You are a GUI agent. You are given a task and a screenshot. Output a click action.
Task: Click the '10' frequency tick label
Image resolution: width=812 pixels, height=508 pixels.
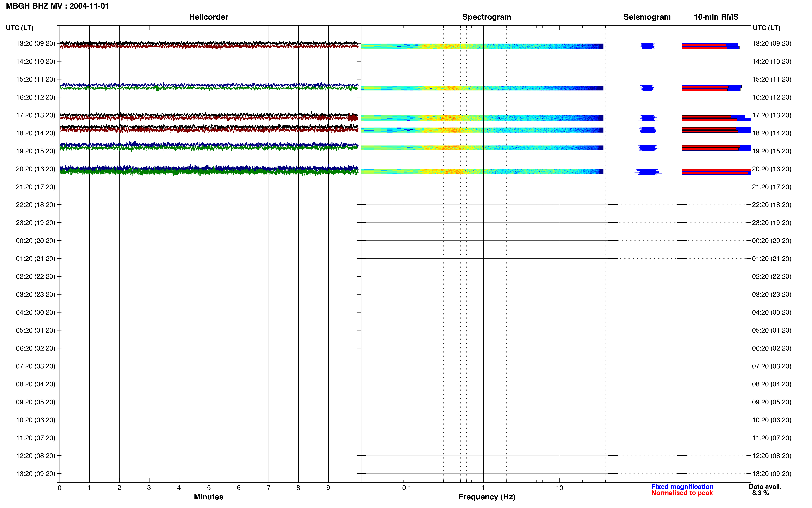(559, 487)
